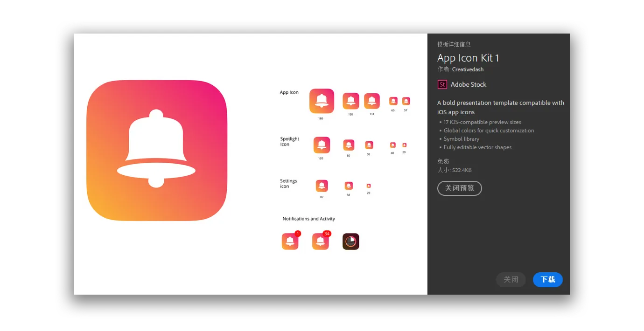
Task: Select the bell icon showing badge 34
Action: tap(321, 241)
